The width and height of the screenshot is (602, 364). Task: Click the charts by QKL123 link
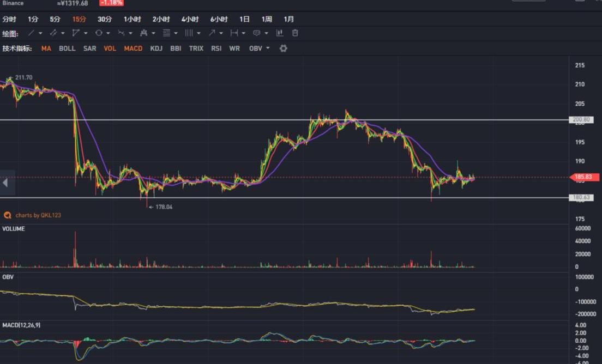38,215
